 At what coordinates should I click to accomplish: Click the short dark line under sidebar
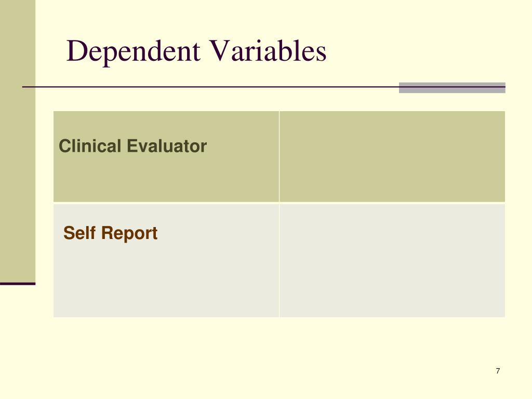click(x=18, y=284)
